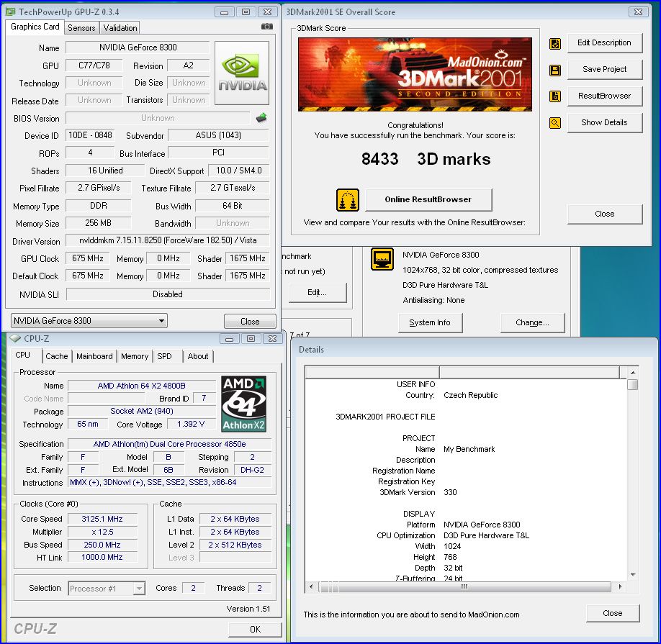Click the Specification field in CPU-Z

tap(169, 444)
